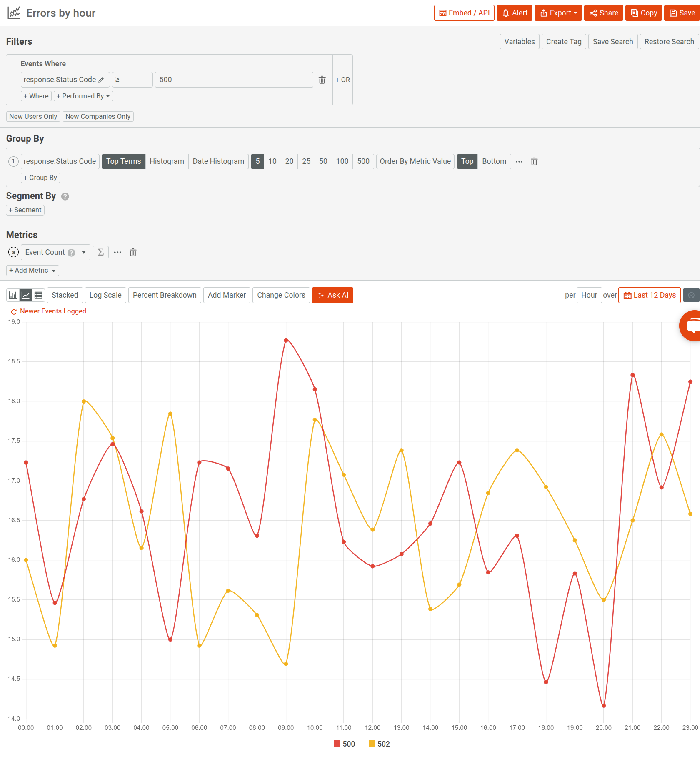
Task: Open Embed / API options
Action: pyautogui.click(x=464, y=13)
